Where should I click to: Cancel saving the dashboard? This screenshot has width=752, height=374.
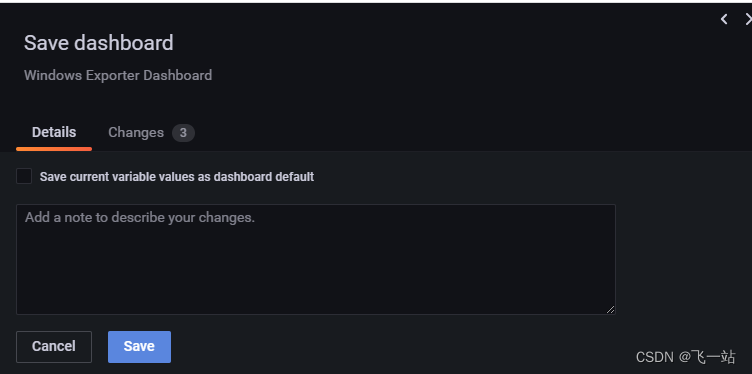54,347
